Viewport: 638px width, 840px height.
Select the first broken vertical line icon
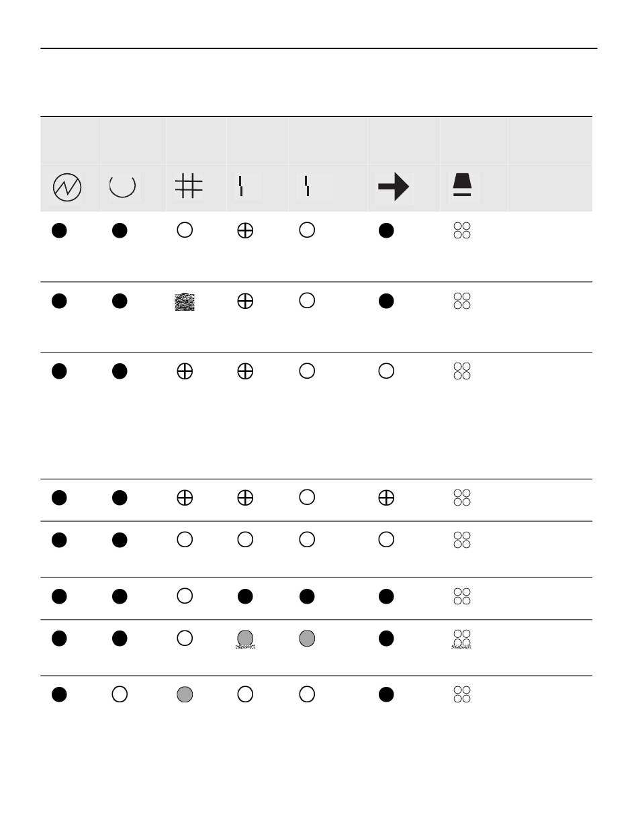point(241,186)
